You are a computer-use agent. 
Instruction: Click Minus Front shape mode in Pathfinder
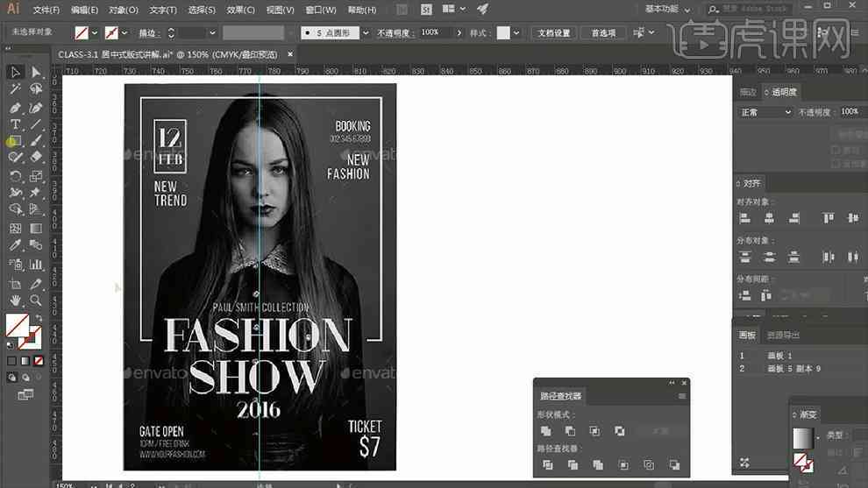tap(570, 431)
